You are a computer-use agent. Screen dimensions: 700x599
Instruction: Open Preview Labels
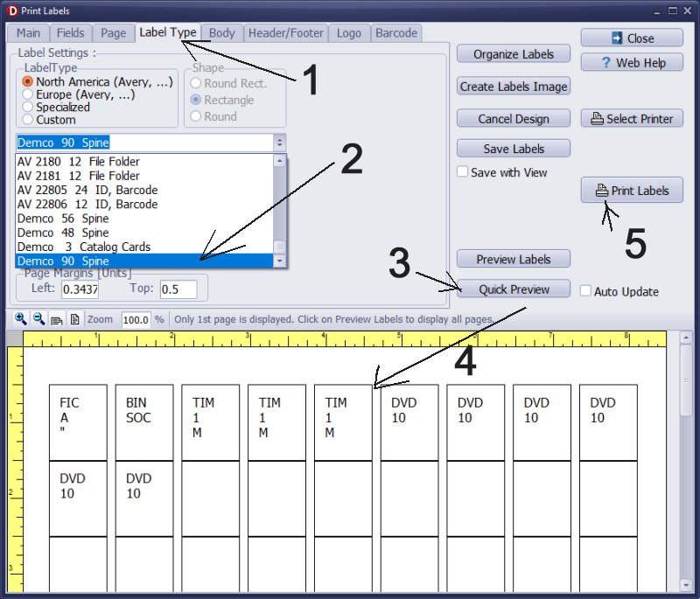click(514, 259)
